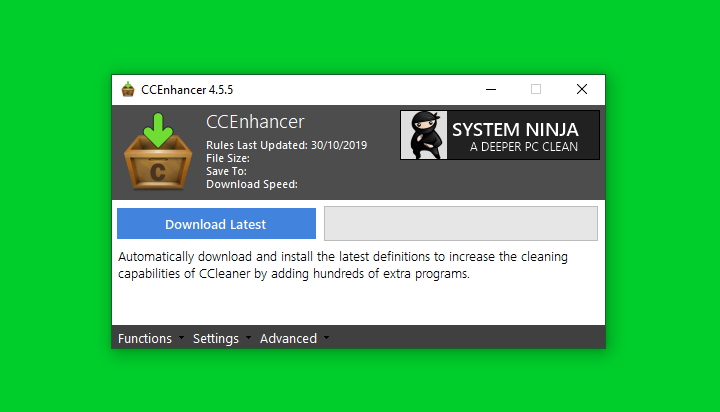This screenshot has width=720, height=412.
Task: Click the ninja character image
Action: coord(424,135)
